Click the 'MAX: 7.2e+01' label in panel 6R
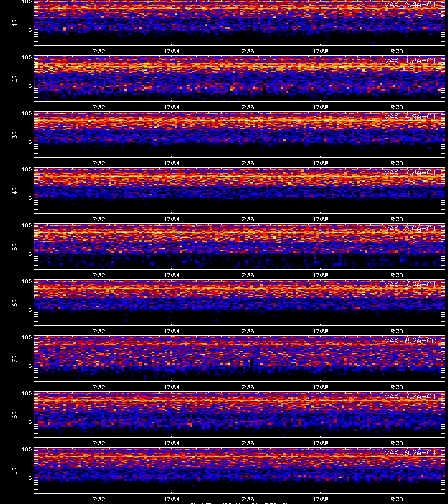This screenshot has width=448, height=504. (x=410, y=285)
